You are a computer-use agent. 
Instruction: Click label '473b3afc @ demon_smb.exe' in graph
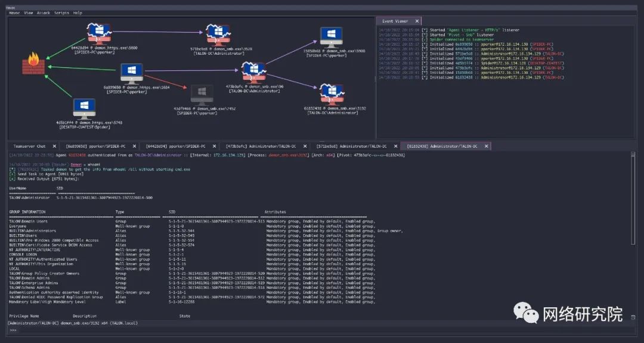coord(255,86)
